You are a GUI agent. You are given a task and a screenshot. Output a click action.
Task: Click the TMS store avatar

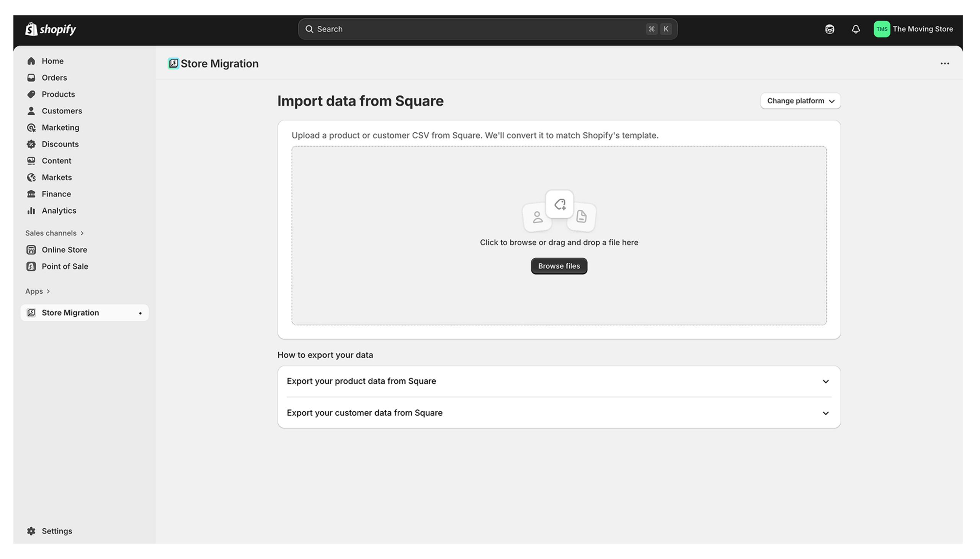881,29
